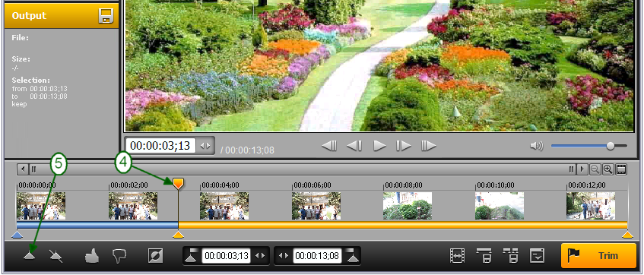This screenshot has width=644, height=275.
Task: Mute audio via the speaker icon
Action: pyautogui.click(x=536, y=146)
